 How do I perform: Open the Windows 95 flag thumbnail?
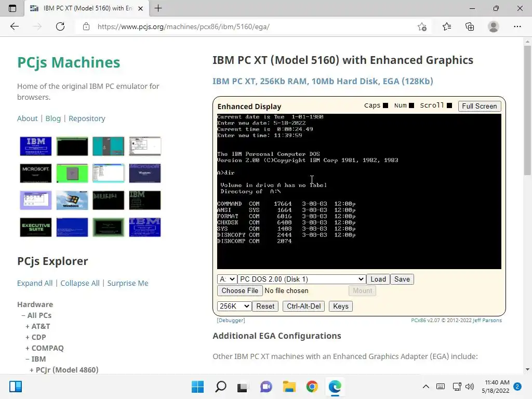tap(72, 200)
